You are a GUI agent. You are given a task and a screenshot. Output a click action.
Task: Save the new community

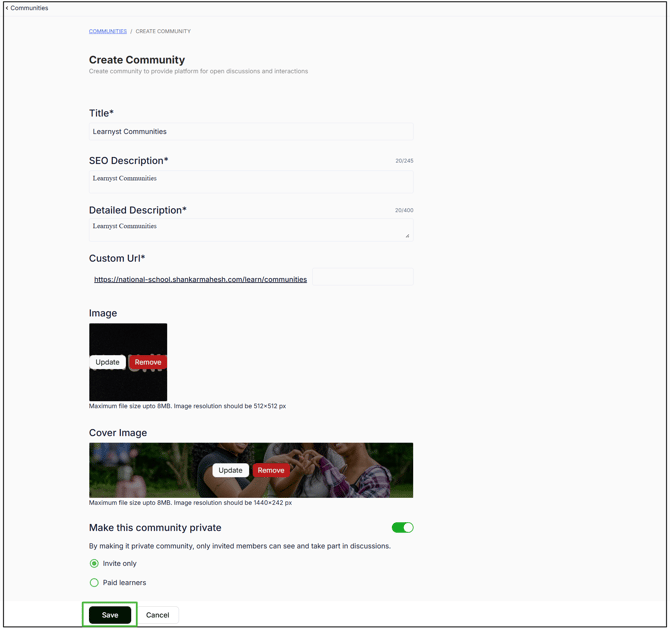[110, 615]
